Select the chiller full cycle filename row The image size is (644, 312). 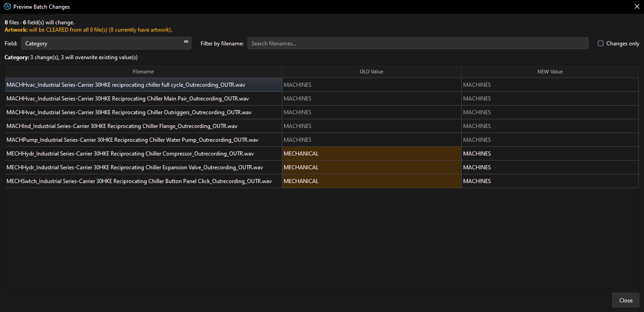tap(143, 85)
